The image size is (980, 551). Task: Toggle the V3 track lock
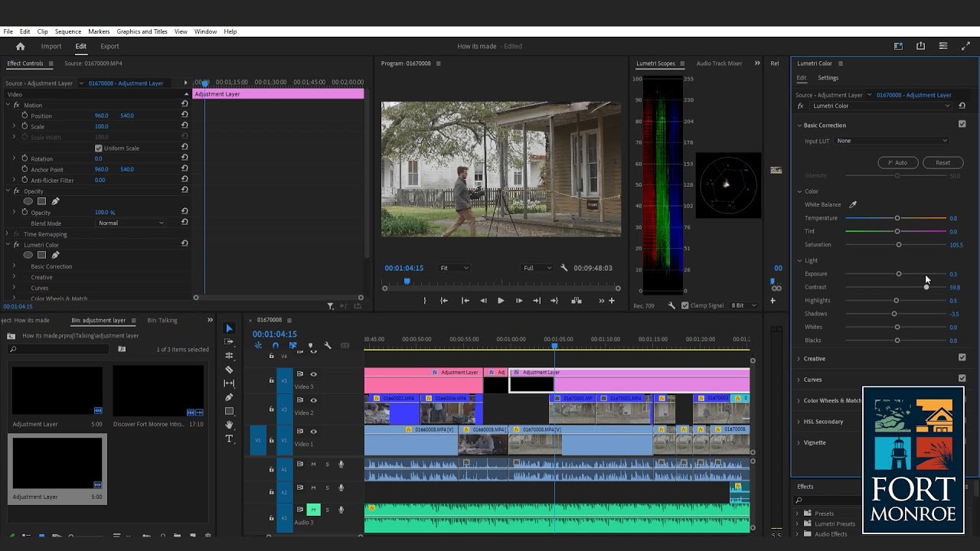point(271,380)
